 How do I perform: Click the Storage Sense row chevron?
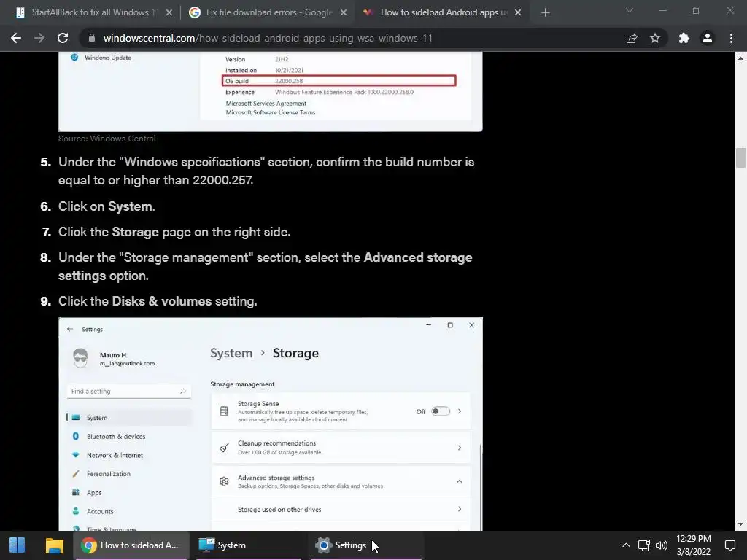coord(460,411)
